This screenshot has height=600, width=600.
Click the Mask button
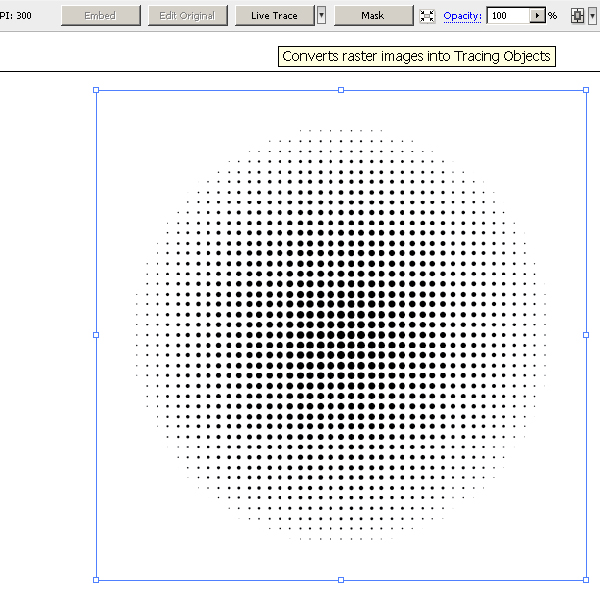point(373,16)
